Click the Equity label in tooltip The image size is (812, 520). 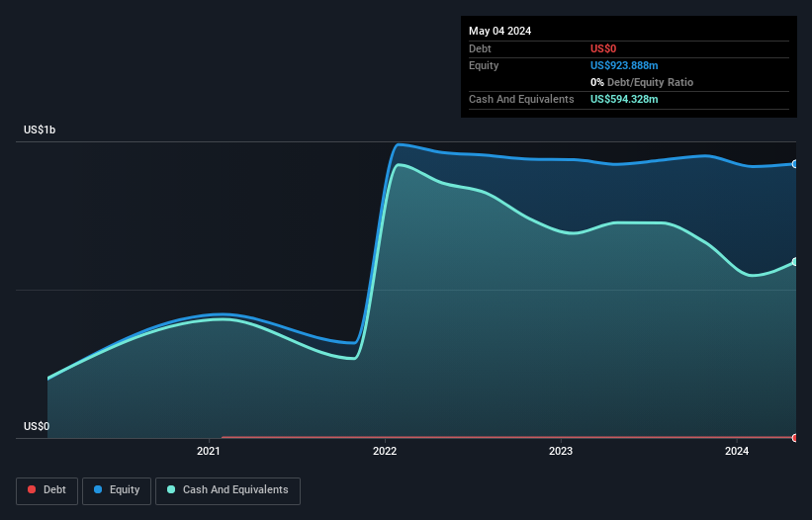point(484,65)
